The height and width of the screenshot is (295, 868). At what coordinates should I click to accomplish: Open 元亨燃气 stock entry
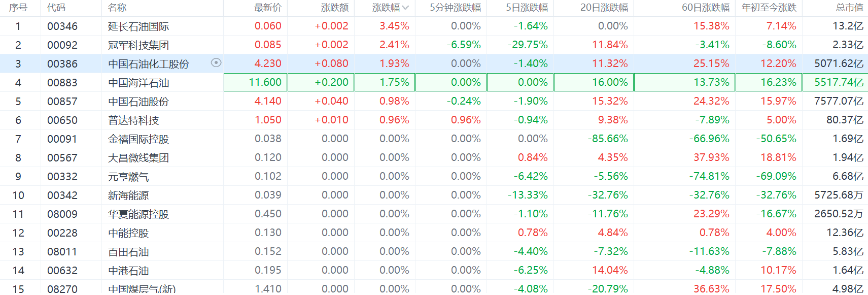click(128, 177)
